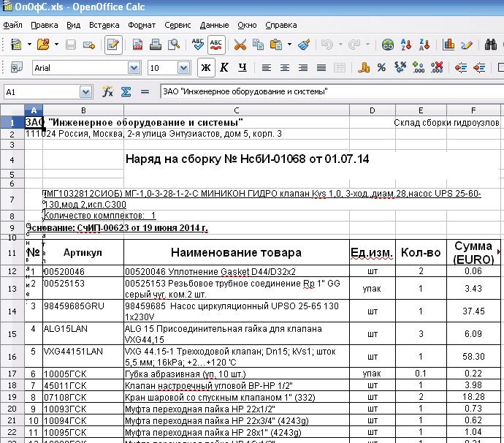Screen dimensions: 504x443
Task: Apply Percent number format icon
Action: point(381,67)
